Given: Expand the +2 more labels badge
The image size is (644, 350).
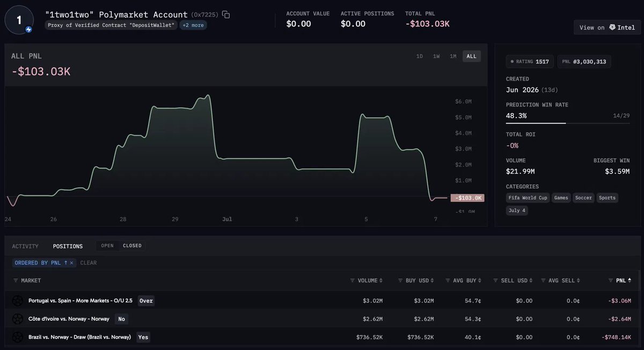Looking at the screenshot, I should [x=193, y=25].
